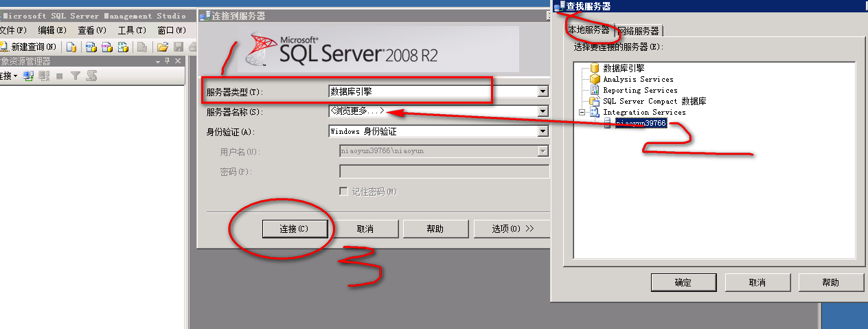Viewport: 868px width, 329px height.
Task: Click the stop icon in Object Explorer
Action: 59,76
